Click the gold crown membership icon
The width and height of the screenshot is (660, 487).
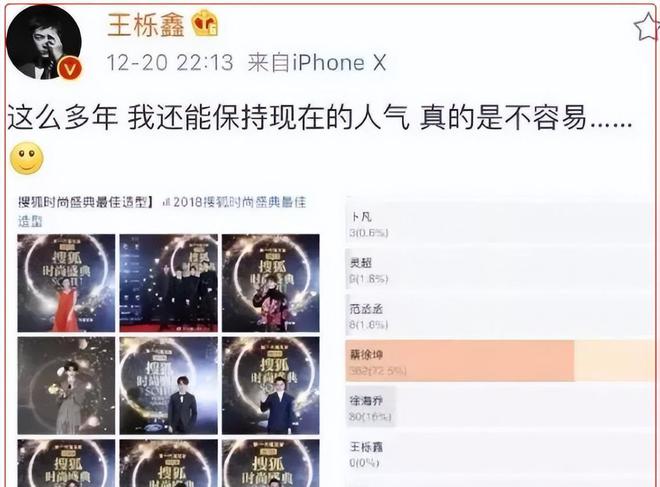205,23
